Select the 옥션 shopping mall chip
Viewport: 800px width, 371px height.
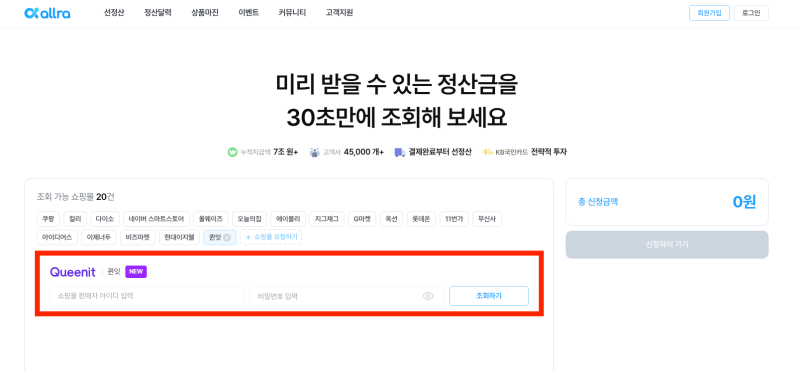[391, 219]
